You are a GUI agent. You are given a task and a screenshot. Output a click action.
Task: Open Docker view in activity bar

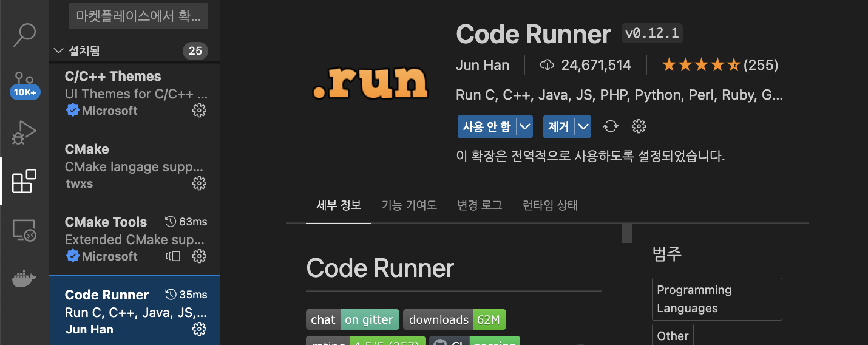[25, 279]
